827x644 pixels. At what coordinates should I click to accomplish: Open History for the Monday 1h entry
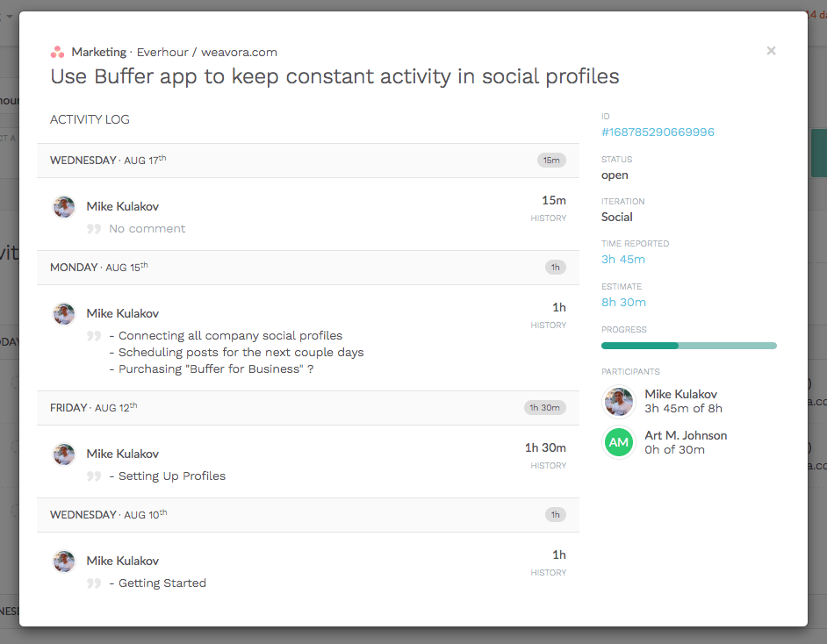coord(548,326)
